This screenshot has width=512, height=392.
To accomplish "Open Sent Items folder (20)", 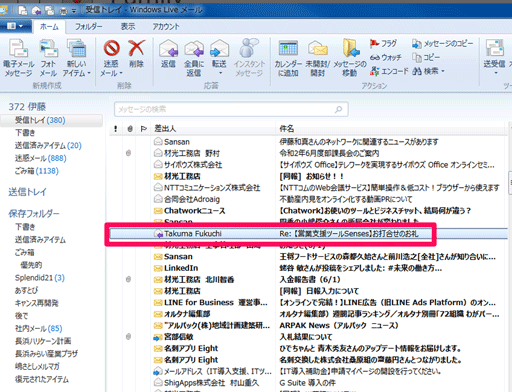I will 48,146.
